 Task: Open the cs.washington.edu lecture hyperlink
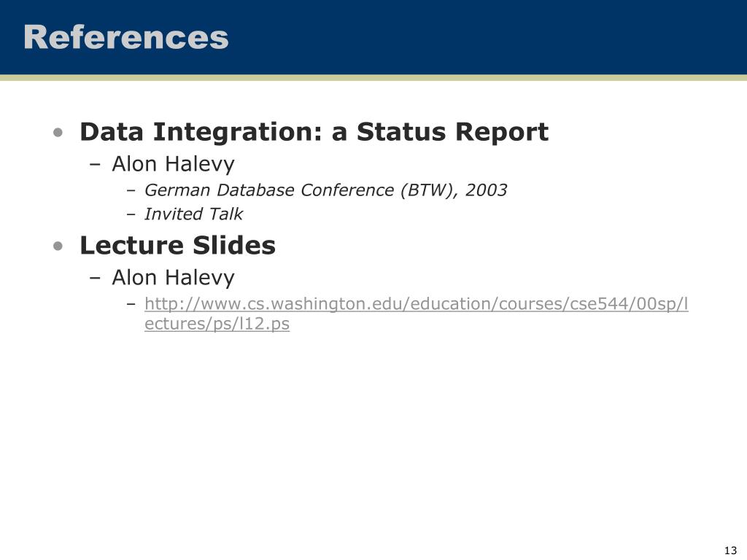(416, 304)
